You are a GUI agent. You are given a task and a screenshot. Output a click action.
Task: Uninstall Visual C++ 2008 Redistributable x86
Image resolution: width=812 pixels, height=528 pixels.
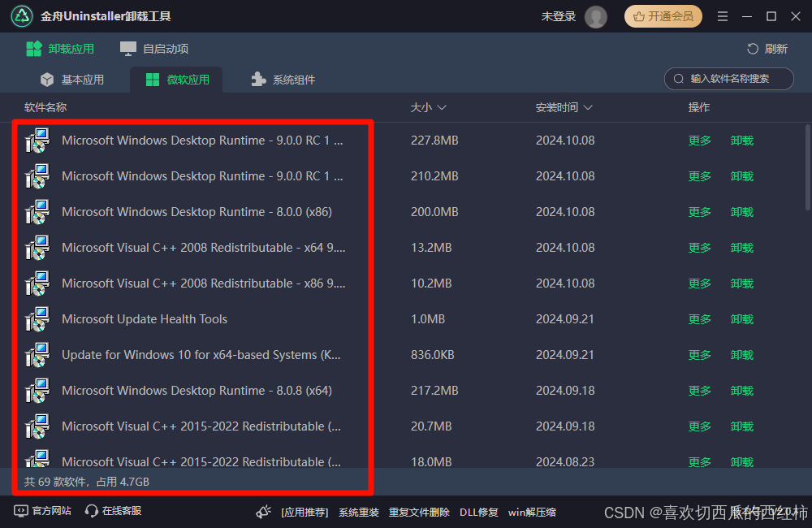(x=741, y=283)
